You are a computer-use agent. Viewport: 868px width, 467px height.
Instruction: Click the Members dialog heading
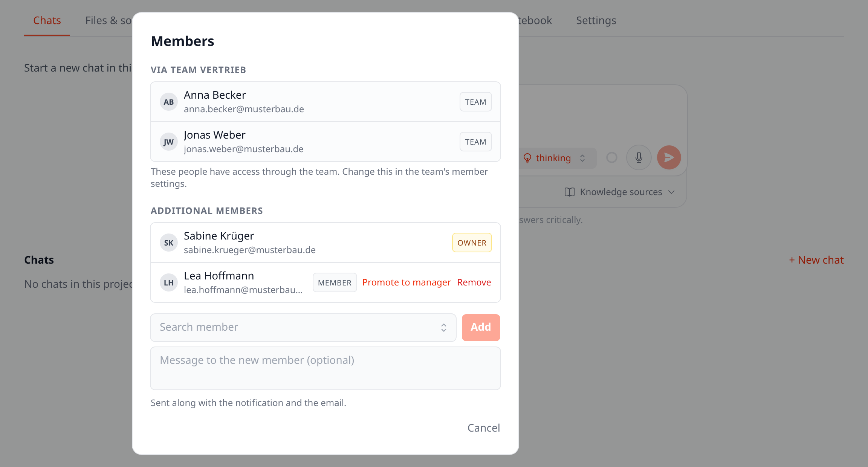pos(182,41)
